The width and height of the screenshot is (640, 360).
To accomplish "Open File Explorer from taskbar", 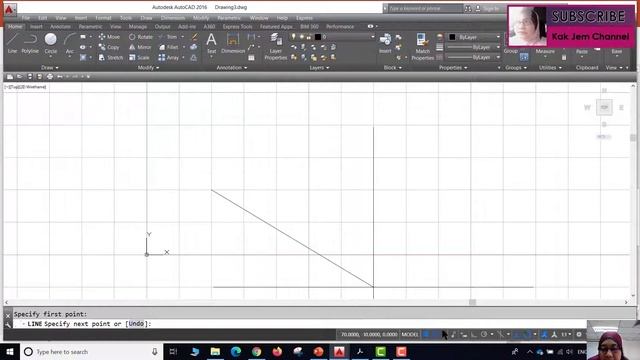I will point(215,351).
